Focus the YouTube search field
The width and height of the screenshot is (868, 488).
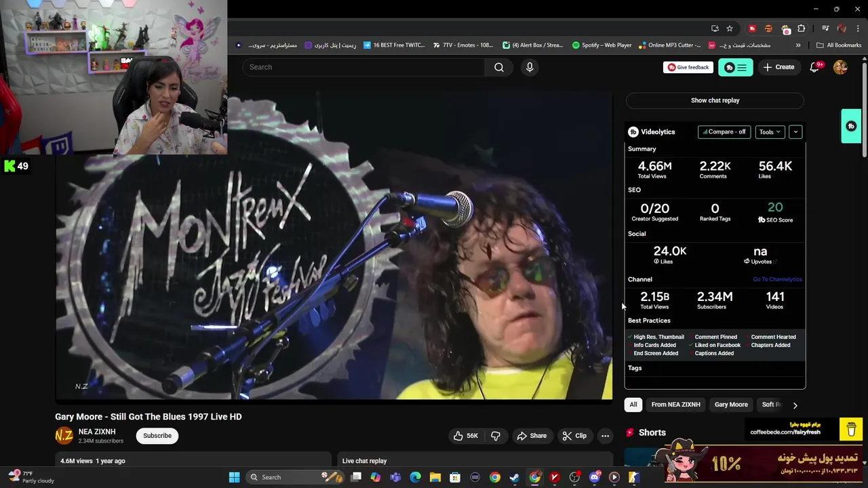363,67
